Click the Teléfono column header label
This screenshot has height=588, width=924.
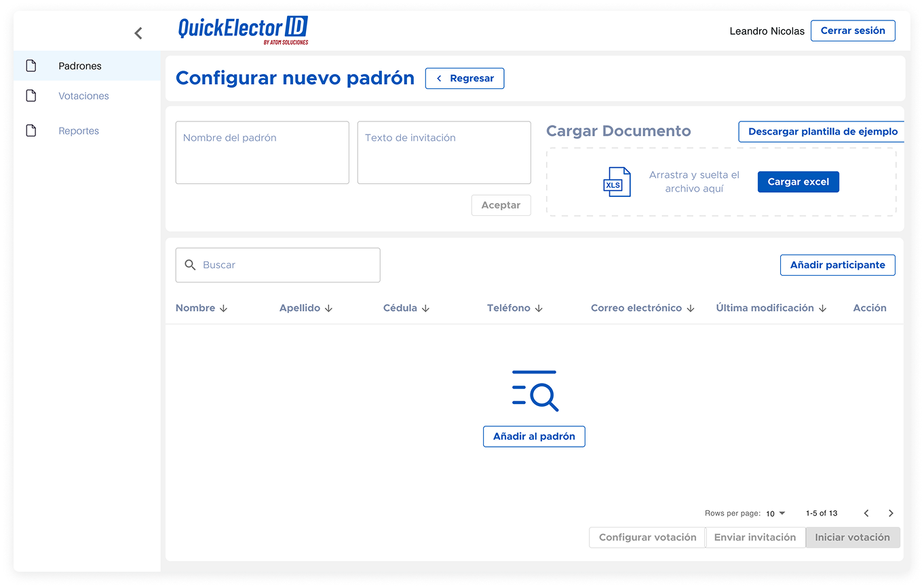click(x=509, y=308)
